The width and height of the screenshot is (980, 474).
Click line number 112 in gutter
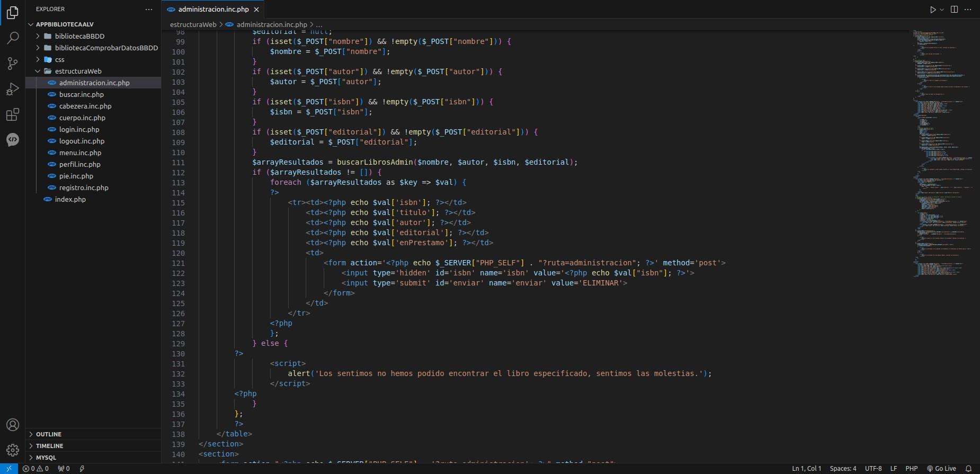point(178,173)
